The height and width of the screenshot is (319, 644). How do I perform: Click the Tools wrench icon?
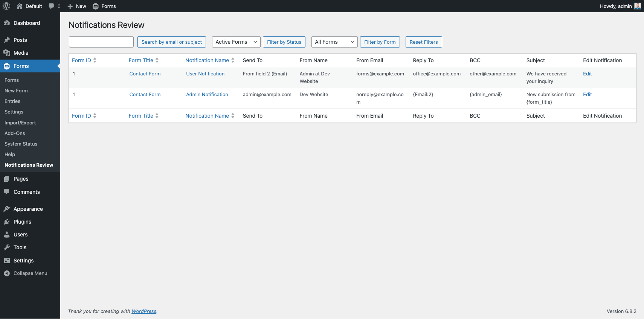pos(7,247)
